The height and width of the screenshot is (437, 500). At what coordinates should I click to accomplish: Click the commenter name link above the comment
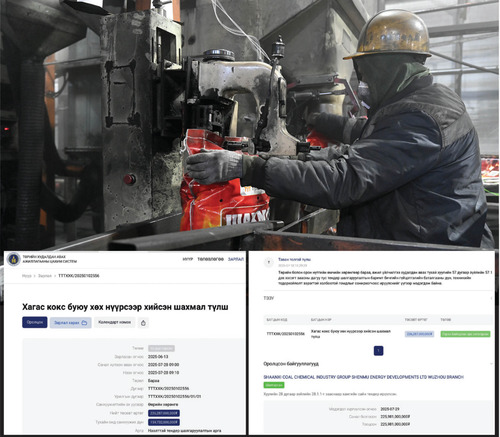[294, 259]
